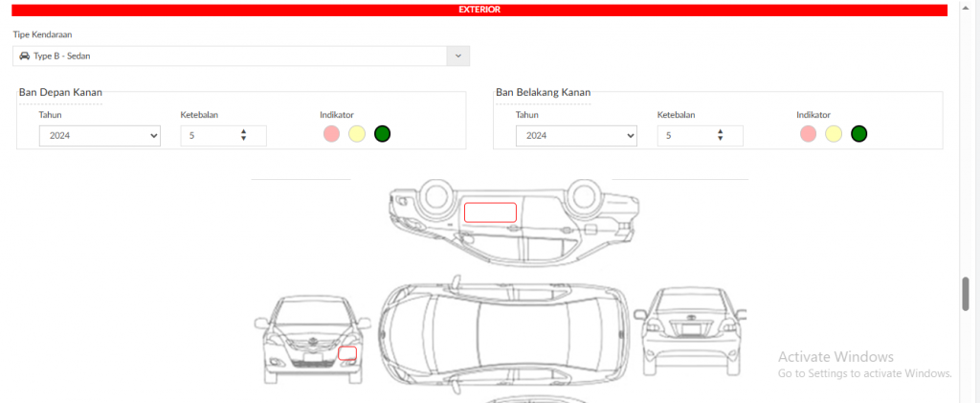Screen dimensions: 980x403
Task: Click the vertical scrollbar thumb
Action: coord(966,294)
